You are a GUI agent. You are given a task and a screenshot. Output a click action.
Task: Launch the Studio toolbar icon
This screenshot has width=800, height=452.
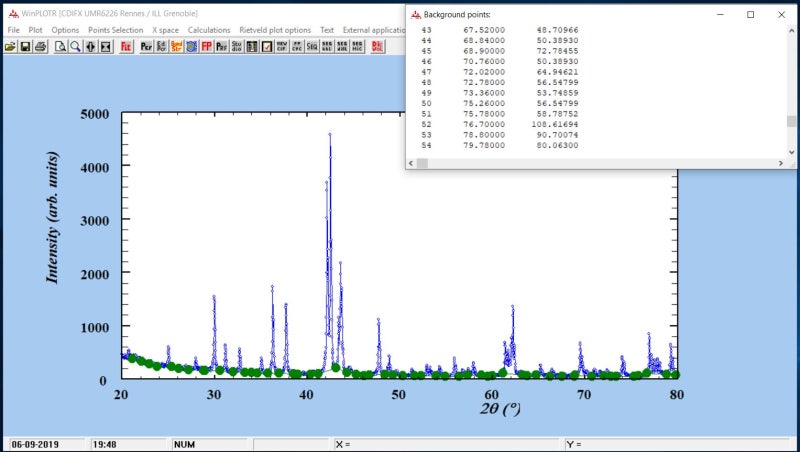pyautogui.click(x=236, y=46)
